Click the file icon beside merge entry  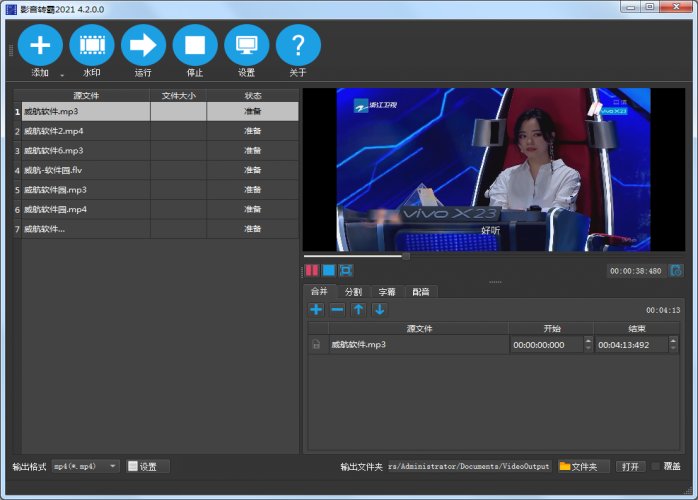pos(316,345)
